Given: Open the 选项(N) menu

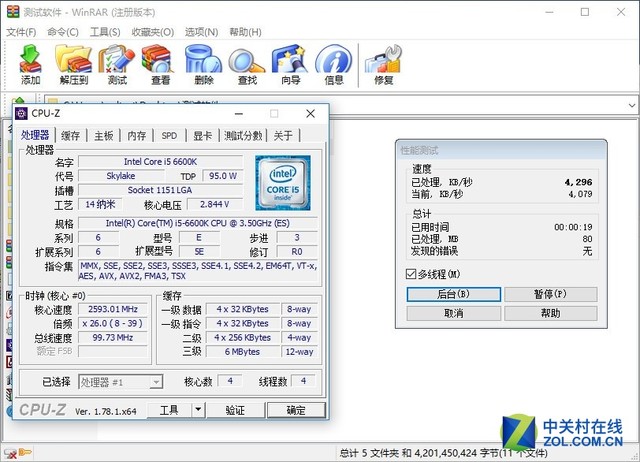Looking at the screenshot, I should click(x=201, y=32).
